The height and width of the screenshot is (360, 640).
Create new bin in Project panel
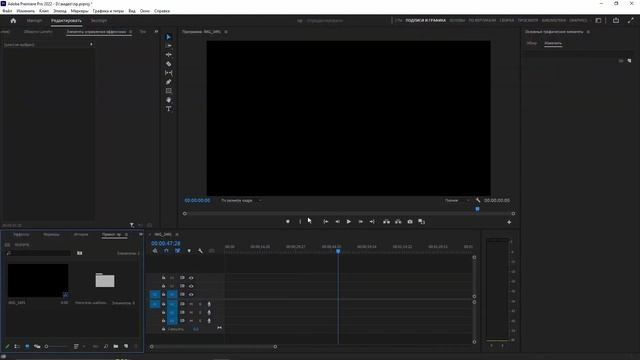pyautogui.click(x=116, y=346)
